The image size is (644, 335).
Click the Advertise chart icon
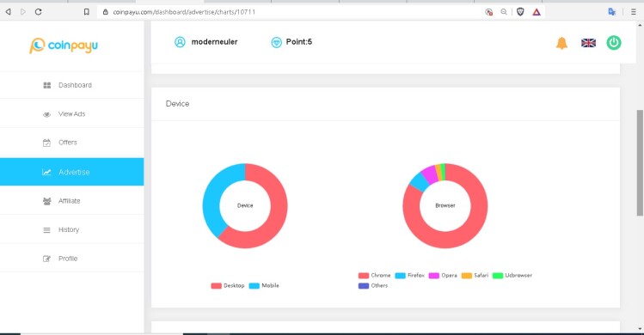[x=46, y=172]
